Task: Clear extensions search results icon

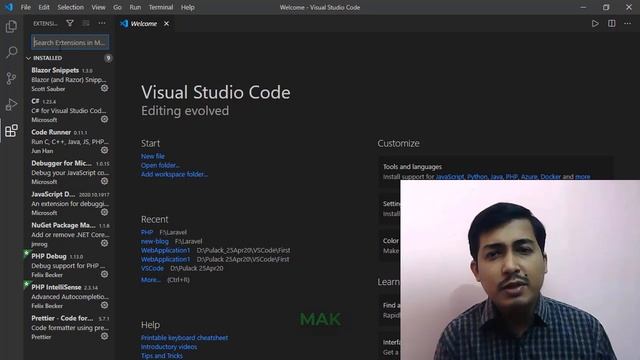Action: 86,23
